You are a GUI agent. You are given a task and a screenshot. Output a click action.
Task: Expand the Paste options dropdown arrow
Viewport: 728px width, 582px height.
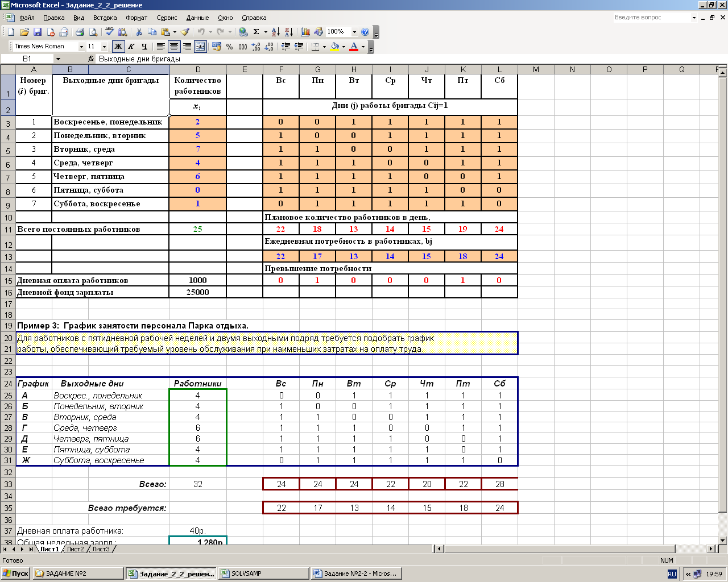coord(174,32)
